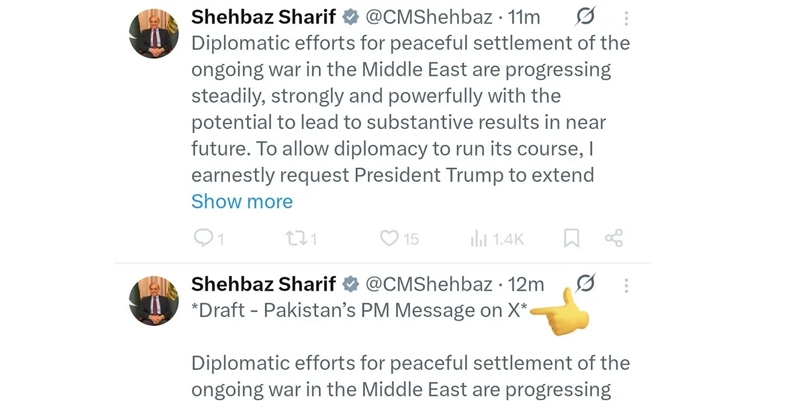This screenshot has width=800, height=410.
Task: View analytics showing 1.4K views
Action: tap(478, 238)
